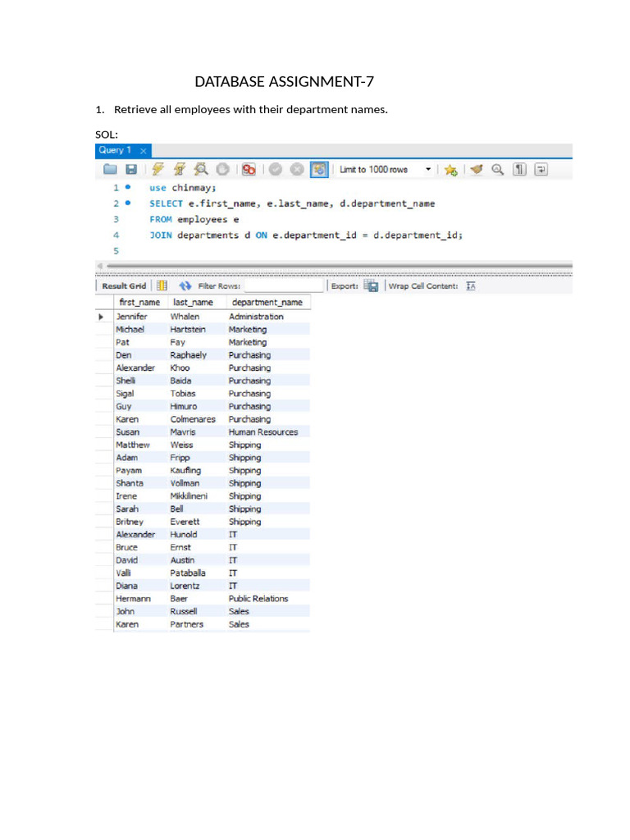Image resolution: width=630 pixels, height=840 pixels.
Task: Export result set using the Export icon
Action: 372,286
